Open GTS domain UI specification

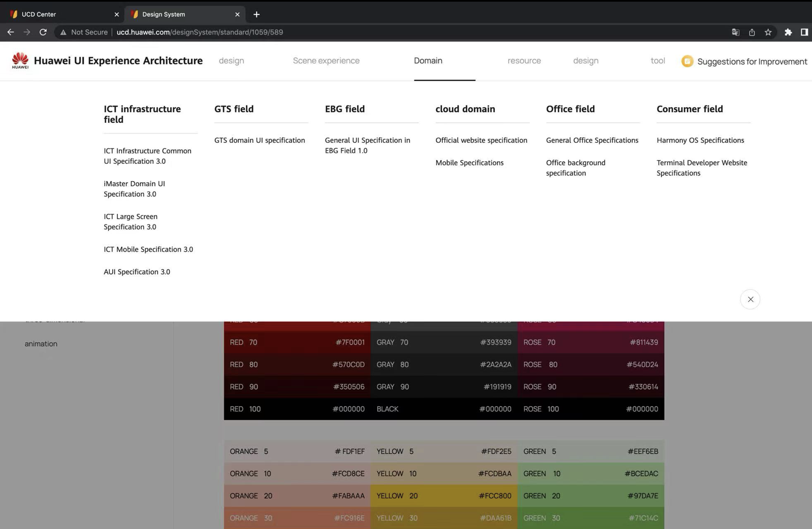259,141
